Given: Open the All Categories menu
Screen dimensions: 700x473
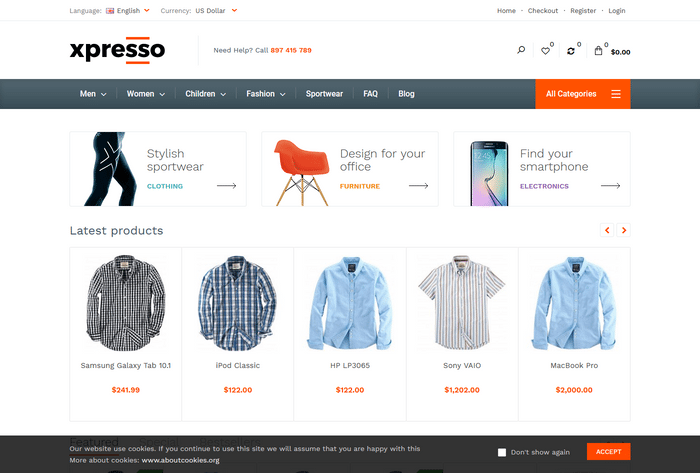Looking at the screenshot, I should (x=583, y=94).
